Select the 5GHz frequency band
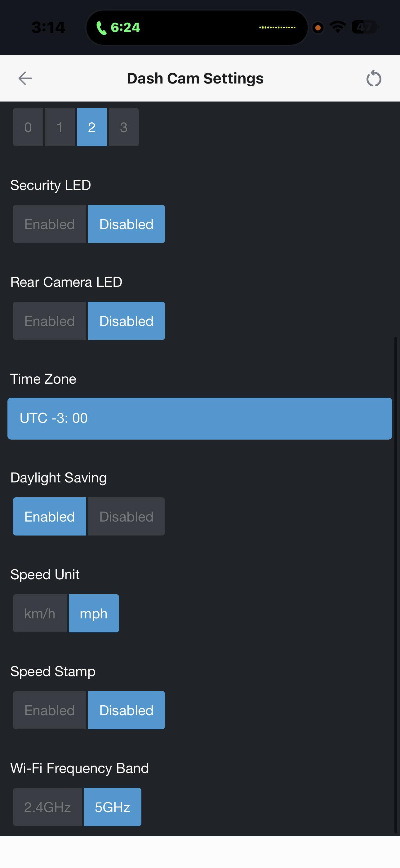The width and height of the screenshot is (400, 868). [113, 807]
